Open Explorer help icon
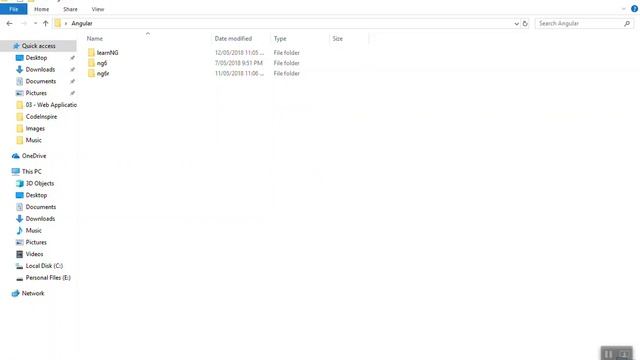The height and width of the screenshot is (360, 640). click(634, 9)
